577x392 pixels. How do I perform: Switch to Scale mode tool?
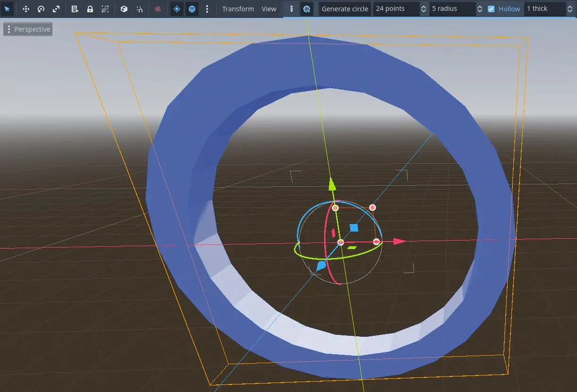(x=56, y=9)
